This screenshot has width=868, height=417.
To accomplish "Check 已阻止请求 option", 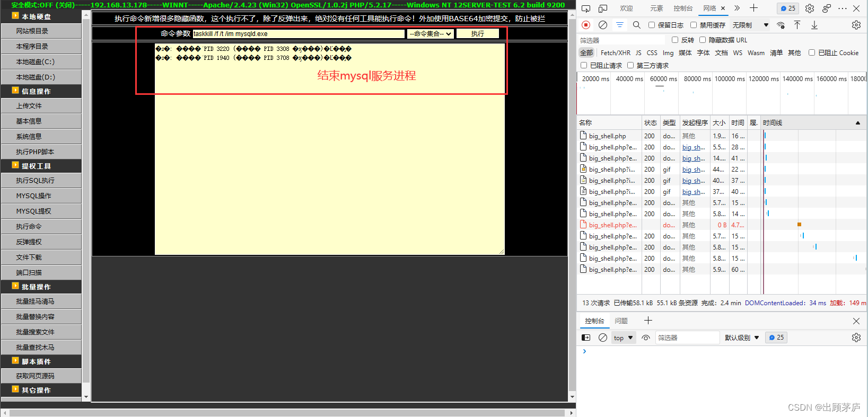I will [x=584, y=65].
